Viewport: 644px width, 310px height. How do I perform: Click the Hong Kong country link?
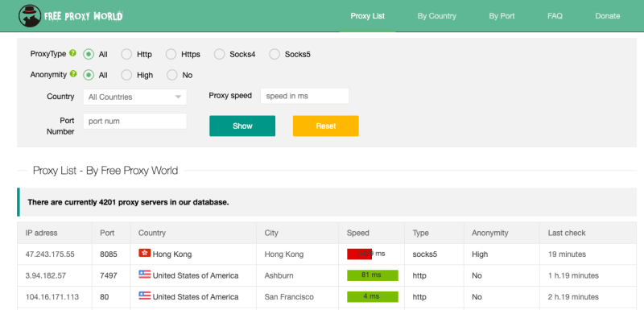tap(172, 254)
